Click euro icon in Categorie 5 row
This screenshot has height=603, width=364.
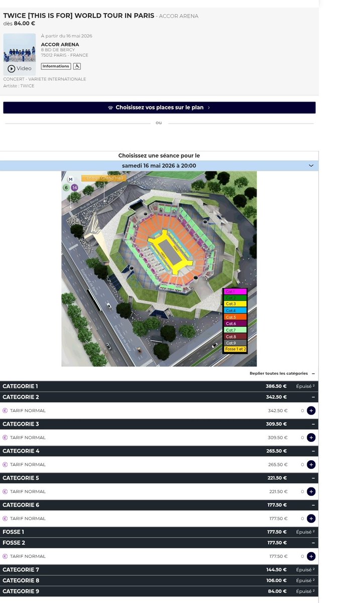[x=5, y=491]
